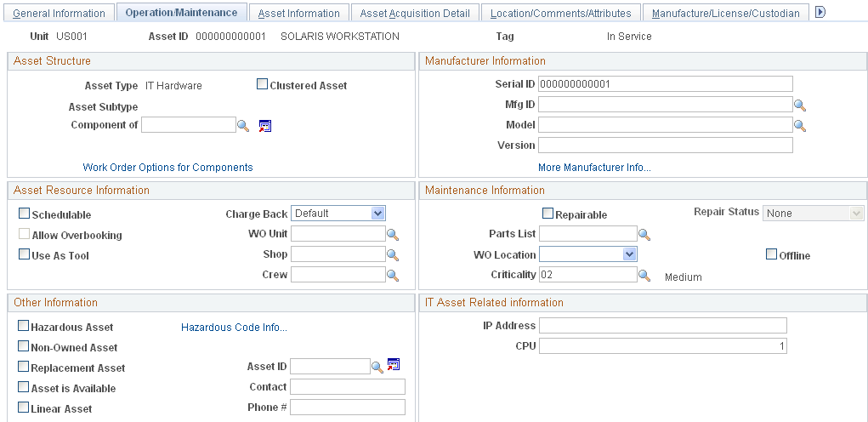Open Model lookup magnifier
The image size is (868, 422).
point(800,126)
